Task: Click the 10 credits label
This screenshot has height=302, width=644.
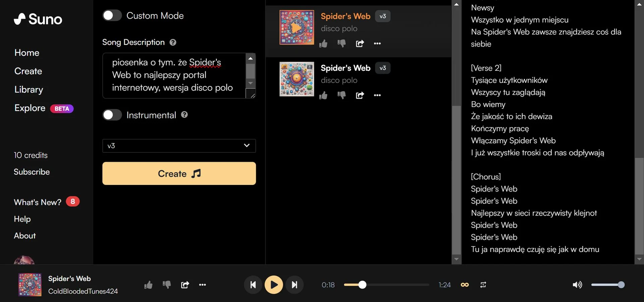Action: (x=31, y=155)
